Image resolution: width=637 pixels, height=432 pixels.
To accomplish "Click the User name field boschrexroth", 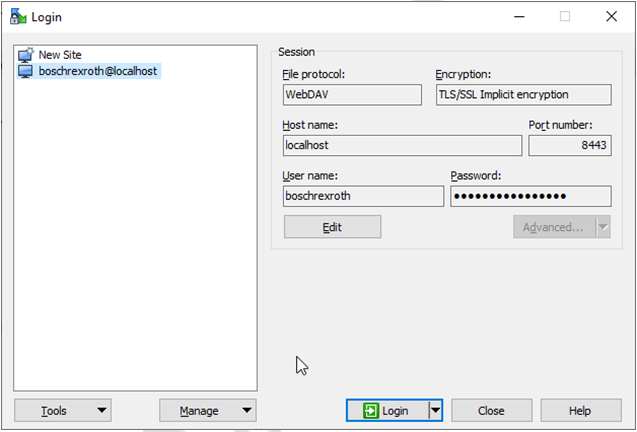I will pos(363,196).
